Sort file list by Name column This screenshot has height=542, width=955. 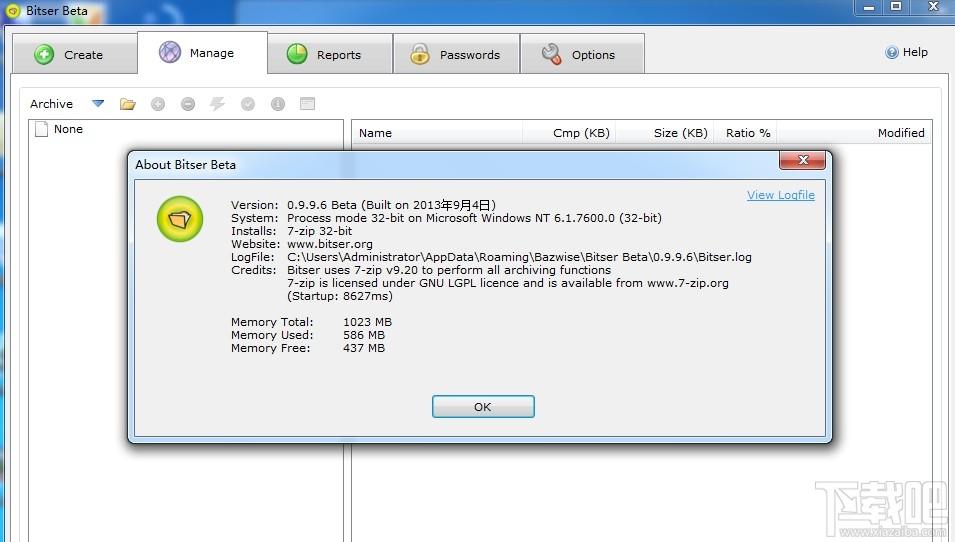437,133
